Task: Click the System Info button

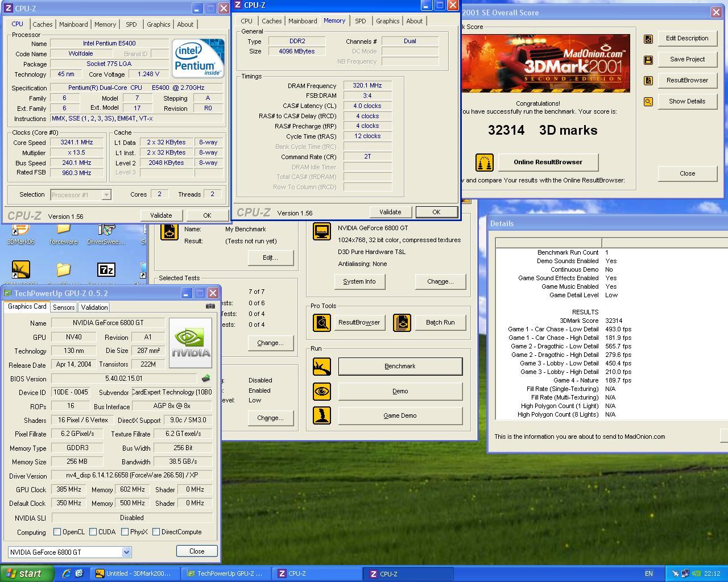Action: click(359, 281)
